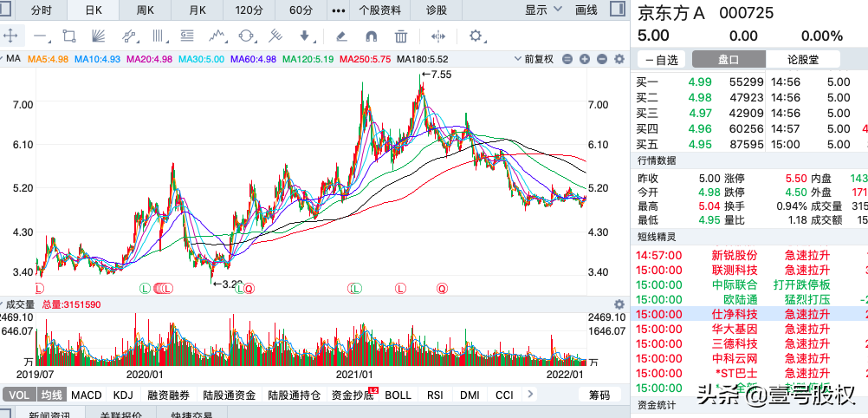Select the cycle ellipse drawing tool
The height and width of the screenshot is (418, 868).
[246, 36]
